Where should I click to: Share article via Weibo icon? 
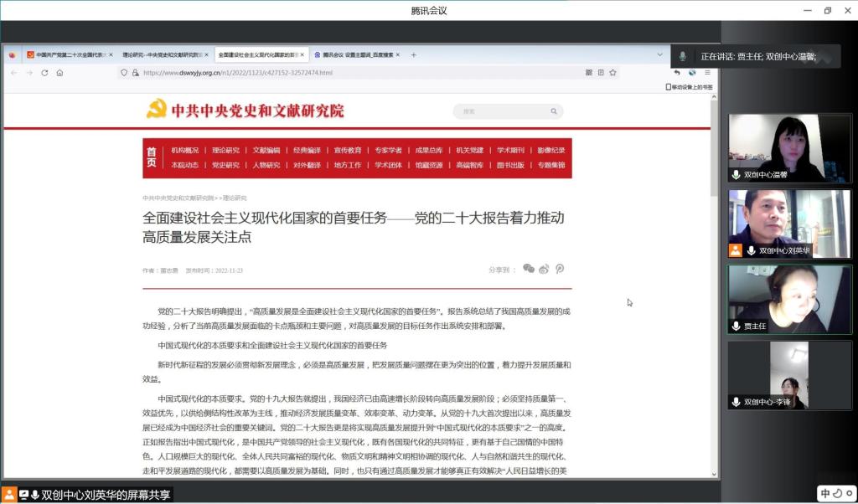pyautogui.click(x=544, y=269)
